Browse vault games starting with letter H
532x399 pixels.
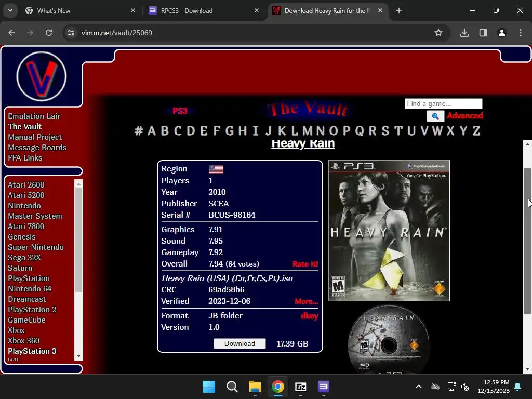(x=242, y=130)
